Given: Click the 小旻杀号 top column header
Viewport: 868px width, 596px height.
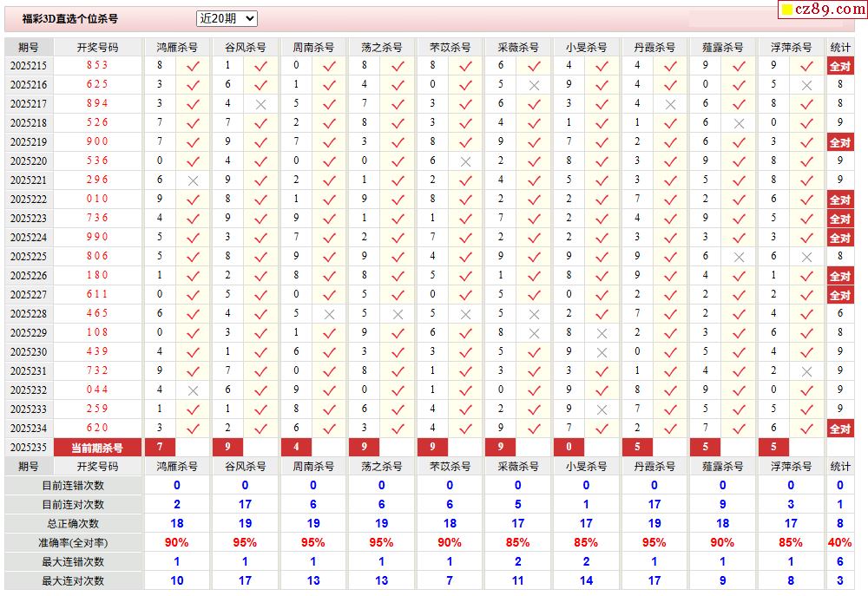Looking at the screenshot, I should click(x=586, y=48).
